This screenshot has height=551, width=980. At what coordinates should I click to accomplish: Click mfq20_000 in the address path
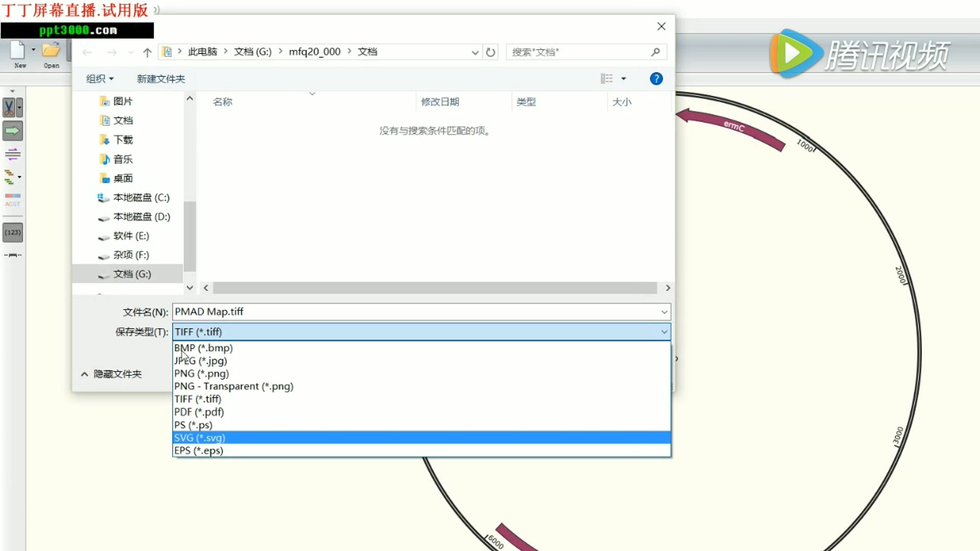[x=314, y=52]
